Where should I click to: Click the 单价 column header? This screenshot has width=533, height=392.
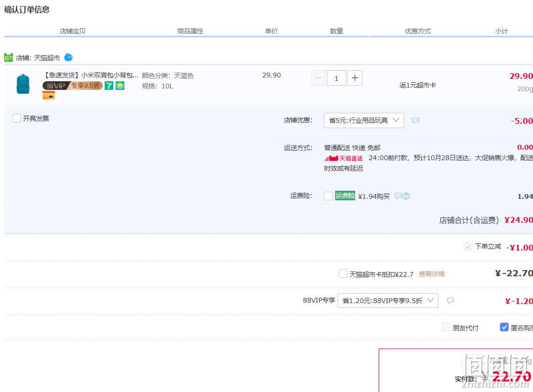[271, 31]
